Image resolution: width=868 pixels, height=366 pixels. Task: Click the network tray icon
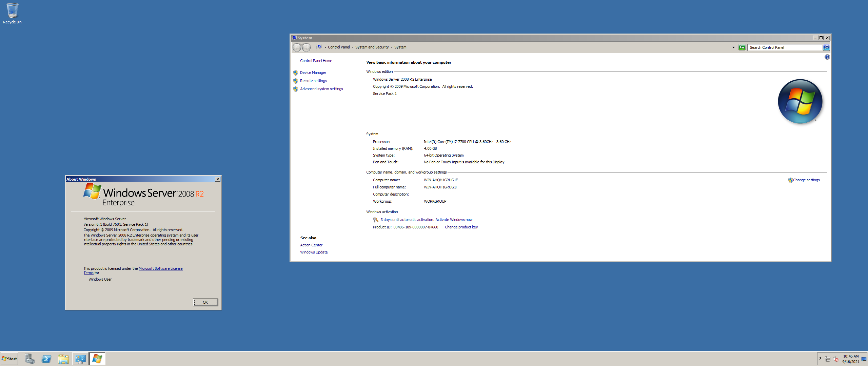point(828,359)
